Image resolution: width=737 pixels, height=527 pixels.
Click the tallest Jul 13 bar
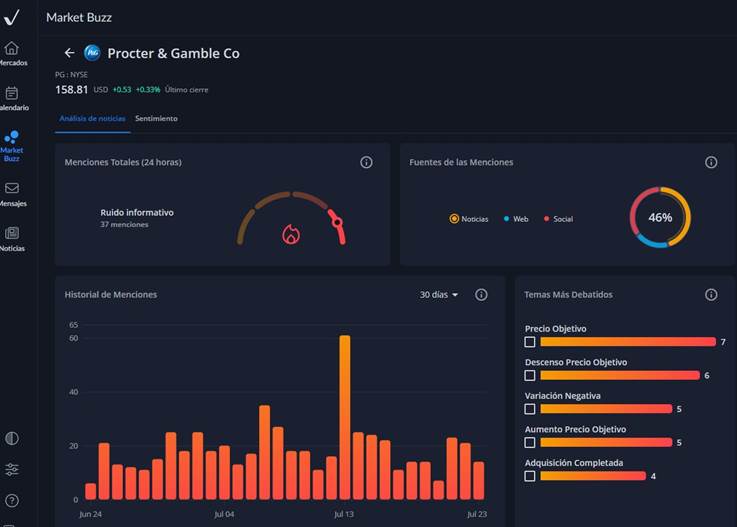[345, 417]
